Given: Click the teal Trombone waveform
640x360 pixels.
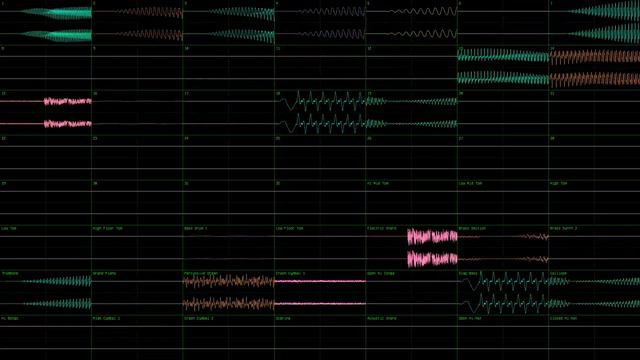Looking at the screenshot, I should point(57,292).
